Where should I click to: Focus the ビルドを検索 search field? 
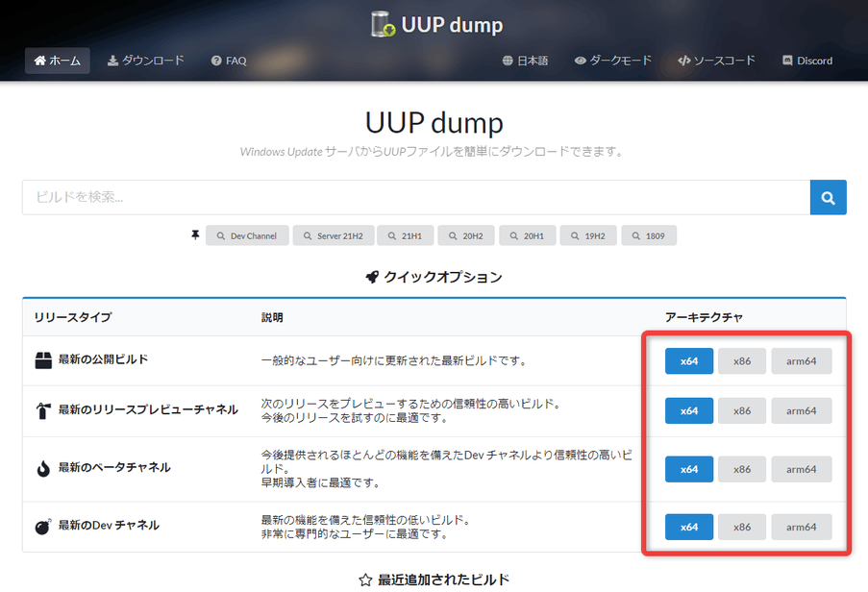point(416,197)
